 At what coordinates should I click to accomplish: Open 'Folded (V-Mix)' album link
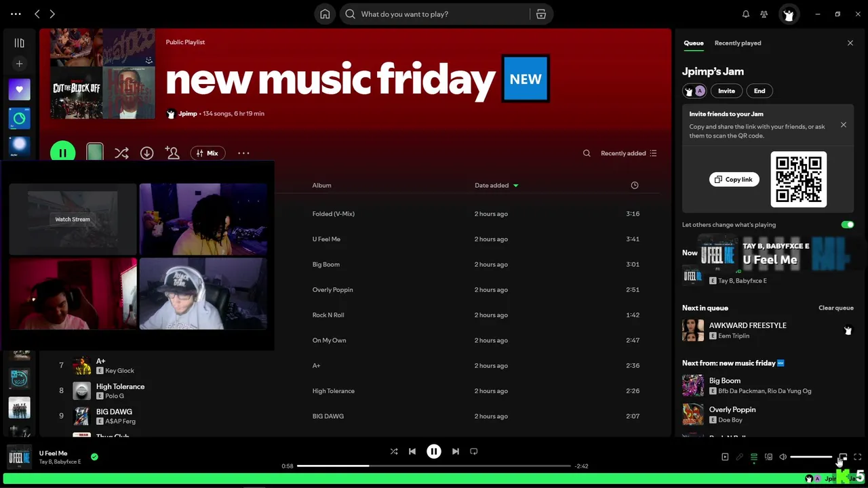click(333, 214)
